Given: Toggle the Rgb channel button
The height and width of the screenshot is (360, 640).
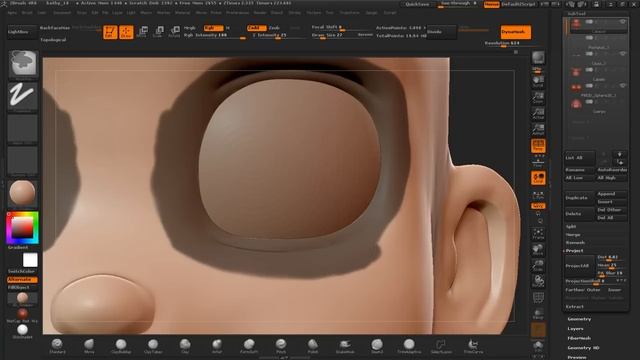Looking at the screenshot, I should pyautogui.click(x=213, y=28).
